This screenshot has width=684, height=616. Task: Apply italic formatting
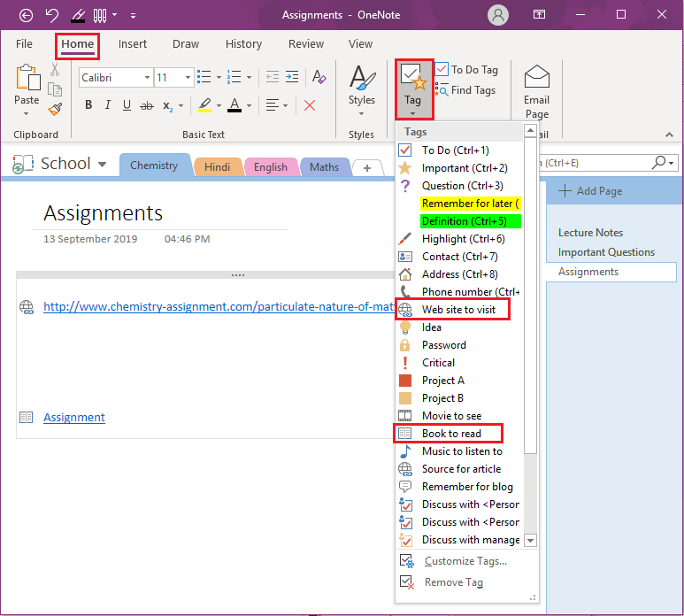tap(107, 104)
